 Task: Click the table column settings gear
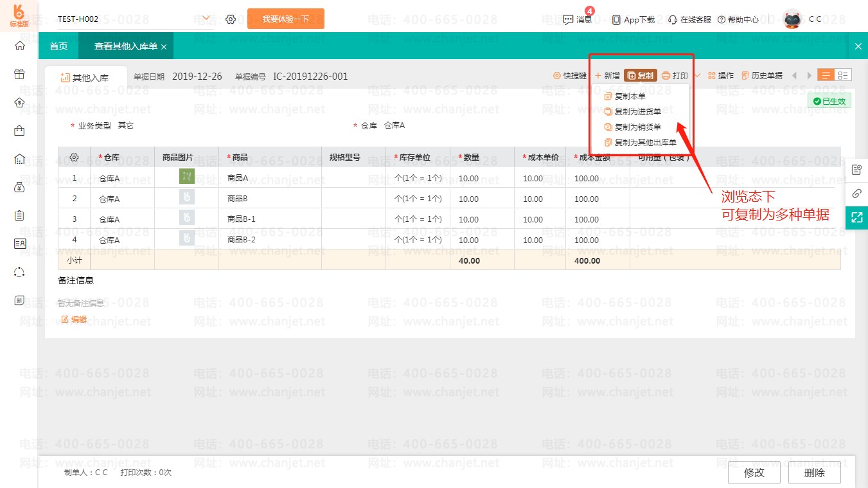[74, 158]
